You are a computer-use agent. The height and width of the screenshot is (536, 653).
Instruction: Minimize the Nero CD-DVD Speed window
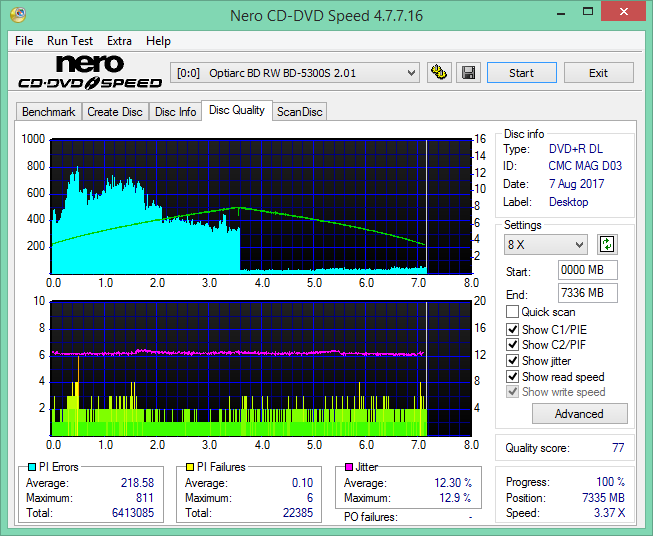pyautogui.click(x=561, y=12)
